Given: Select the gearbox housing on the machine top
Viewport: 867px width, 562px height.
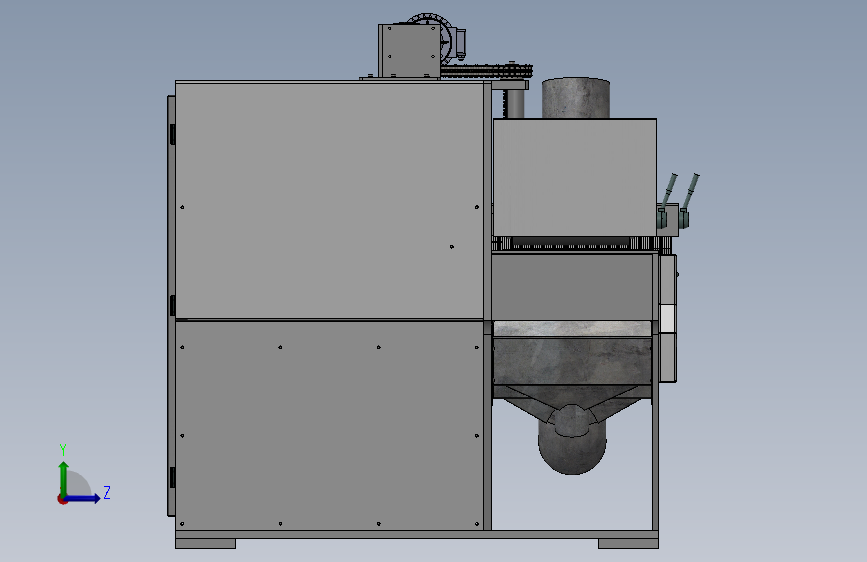Looking at the screenshot, I should [409, 50].
